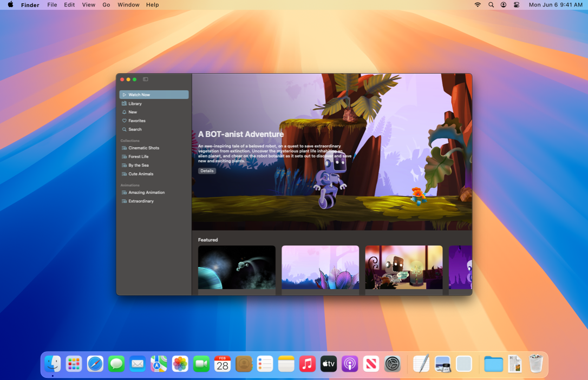
Task: Open Search with the magnifier icon
Action: (134, 129)
